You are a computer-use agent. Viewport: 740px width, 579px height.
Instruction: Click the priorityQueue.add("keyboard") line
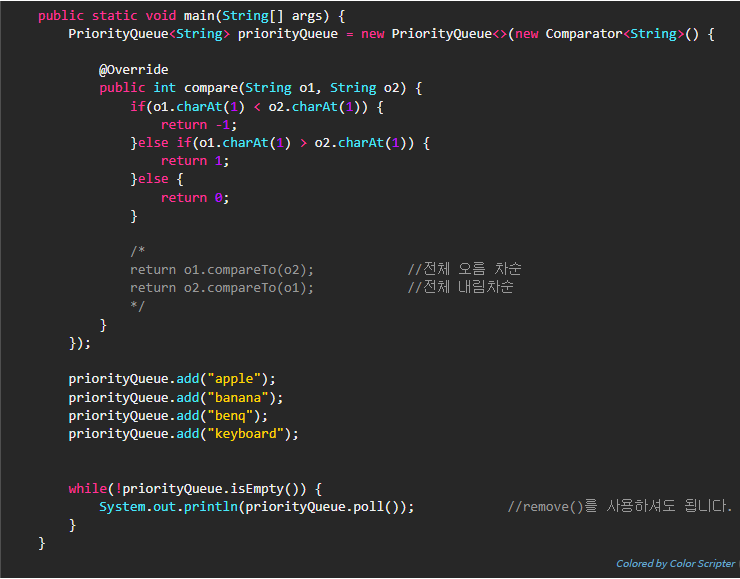[x=184, y=434]
